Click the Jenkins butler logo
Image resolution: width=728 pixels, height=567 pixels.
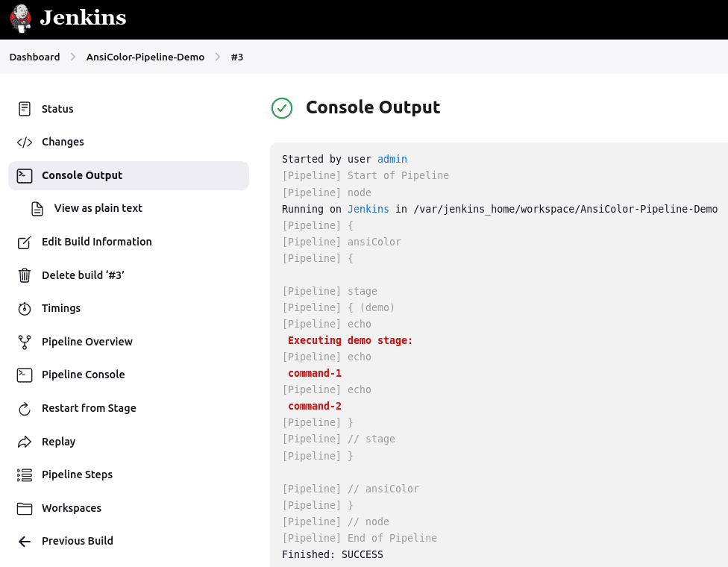point(20,19)
